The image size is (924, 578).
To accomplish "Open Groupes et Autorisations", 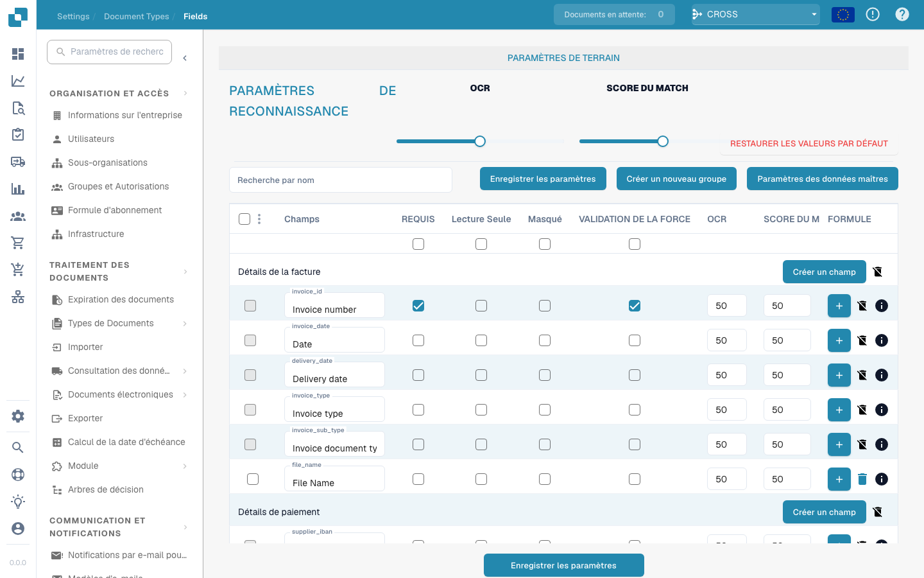I will pos(119,186).
